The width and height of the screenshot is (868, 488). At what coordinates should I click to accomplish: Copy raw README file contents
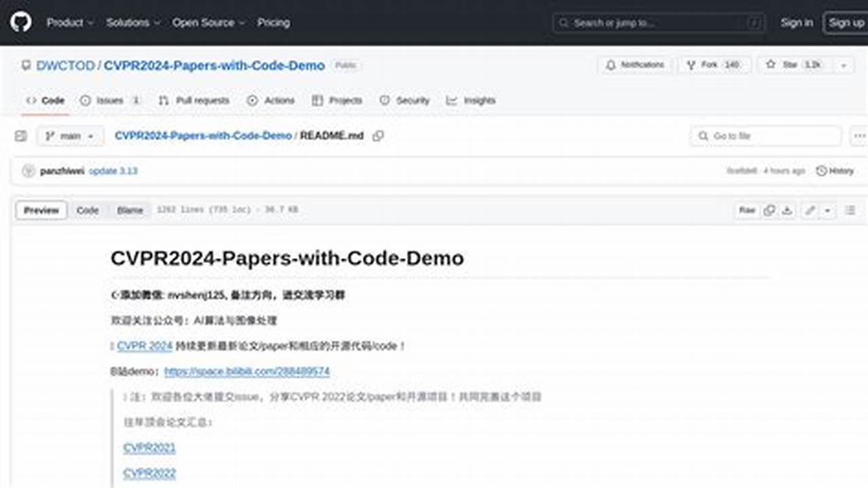(x=769, y=210)
